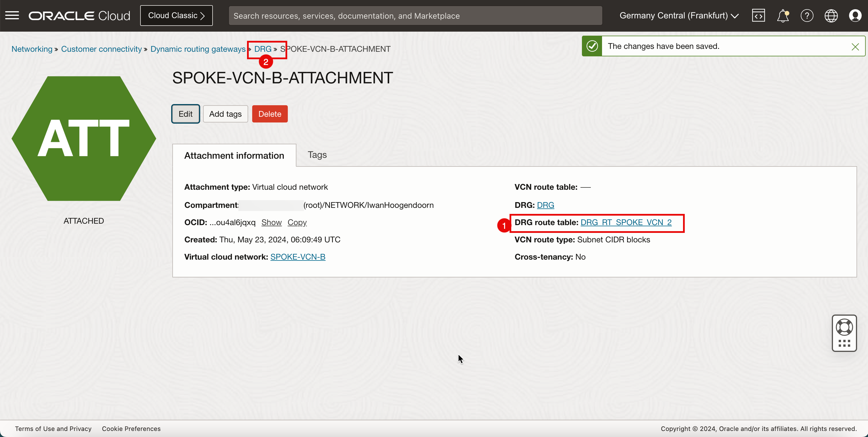Click the Add tags button

(225, 114)
